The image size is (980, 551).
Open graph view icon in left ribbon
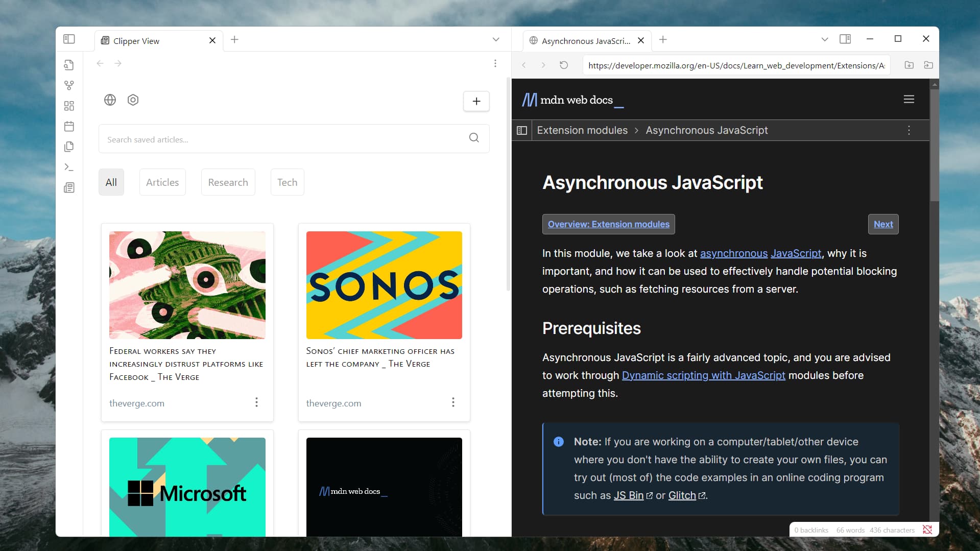[69, 85]
